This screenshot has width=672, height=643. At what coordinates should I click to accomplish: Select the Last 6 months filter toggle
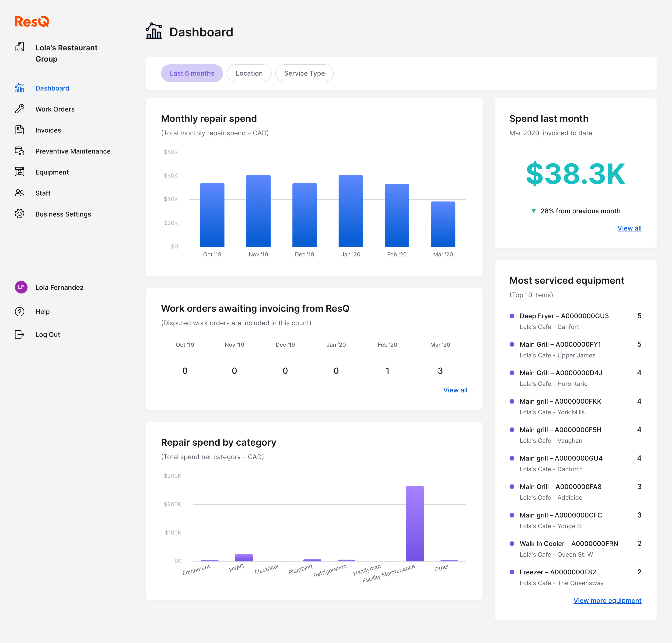[x=191, y=73]
